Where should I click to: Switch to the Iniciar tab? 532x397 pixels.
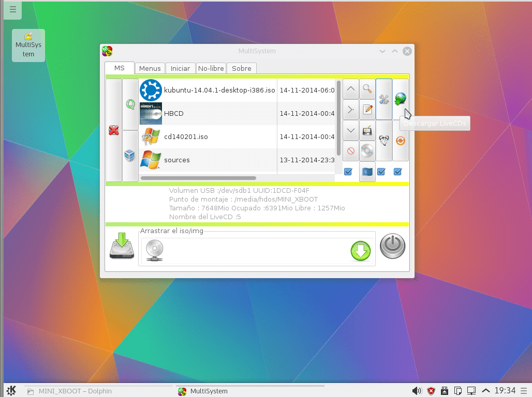tap(180, 68)
